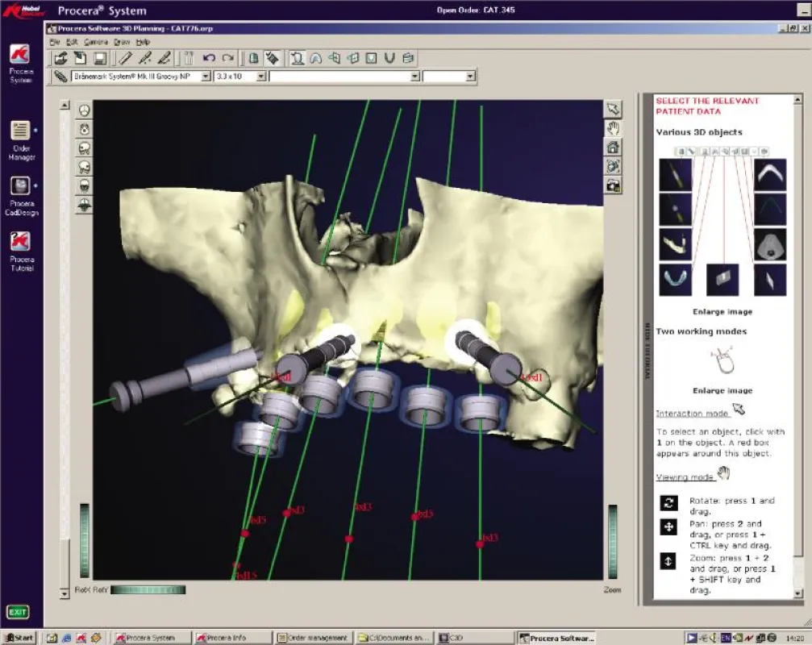Open the Help menu
Screen dimensions: 812x645
coord(143,42)
